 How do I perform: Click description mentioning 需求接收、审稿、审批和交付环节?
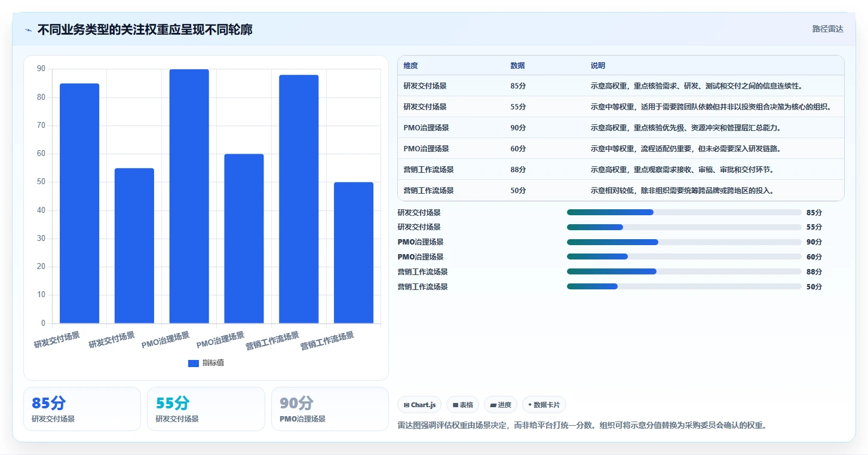point(682,170)
